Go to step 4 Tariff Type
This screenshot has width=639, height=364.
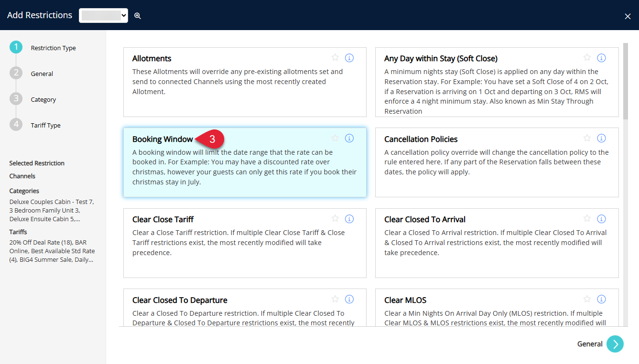click(35, 125)
